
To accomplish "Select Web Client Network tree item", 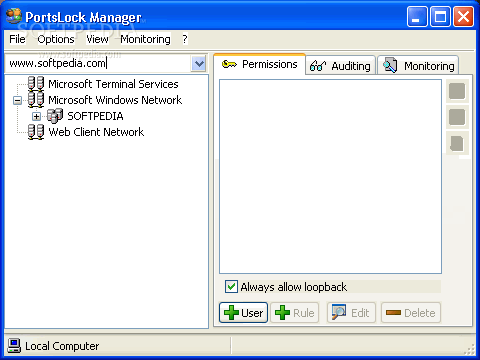I will 96,132.
